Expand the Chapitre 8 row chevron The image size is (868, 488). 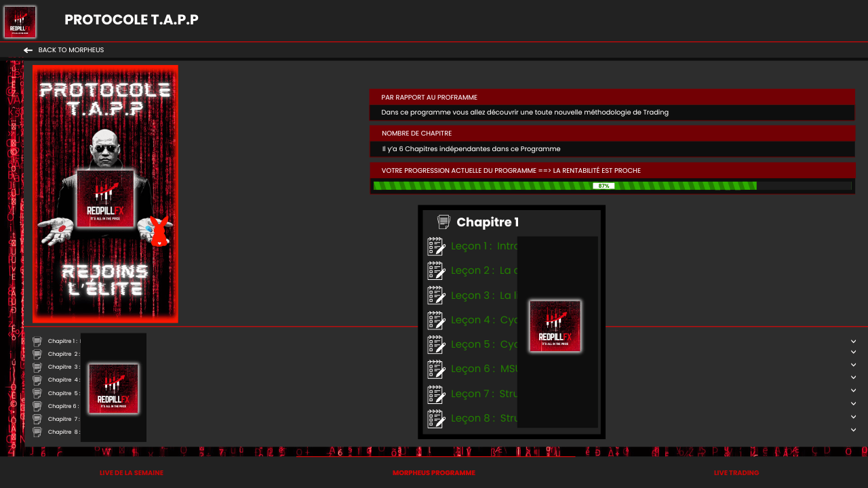point(854,430)
